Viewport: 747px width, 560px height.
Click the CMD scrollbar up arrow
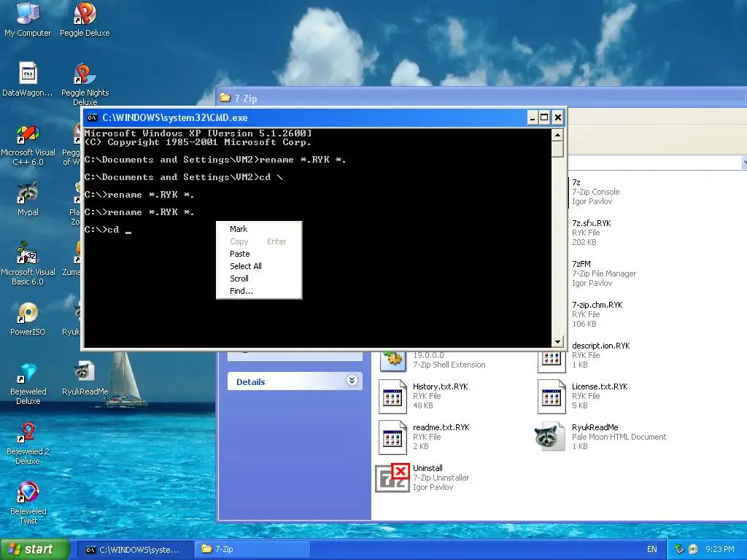pyautogui.click(x=557, y=135)
